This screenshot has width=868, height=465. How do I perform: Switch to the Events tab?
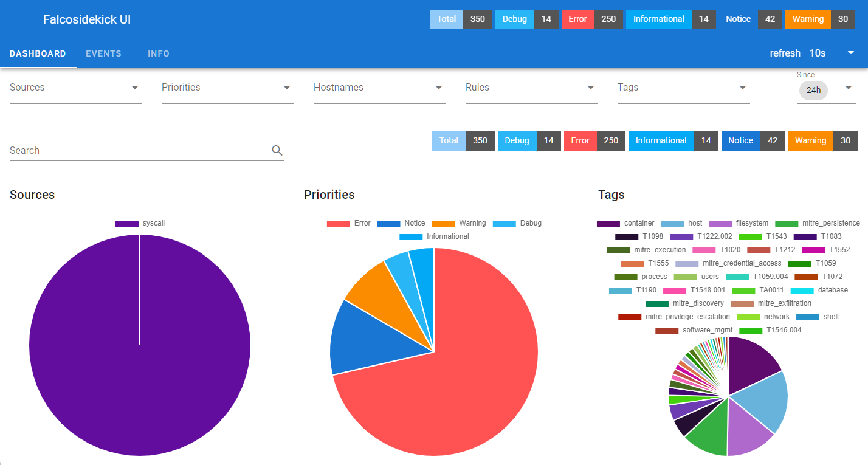tap(103, 53)
